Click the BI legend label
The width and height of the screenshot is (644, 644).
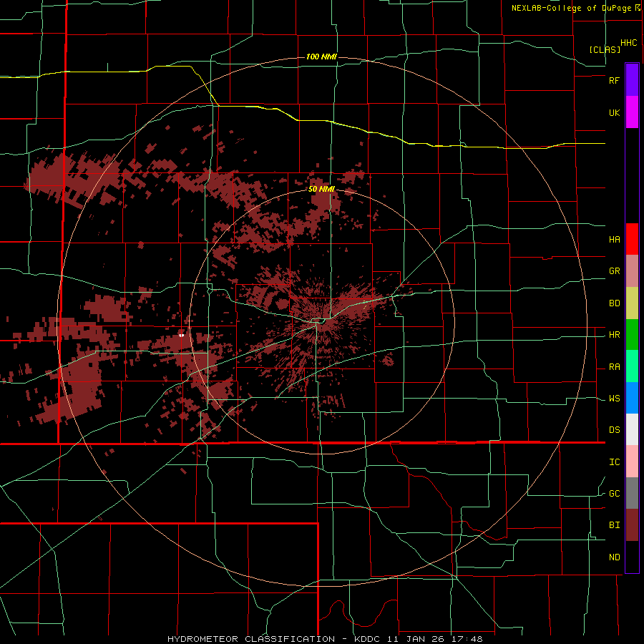(x=615, y=525)
